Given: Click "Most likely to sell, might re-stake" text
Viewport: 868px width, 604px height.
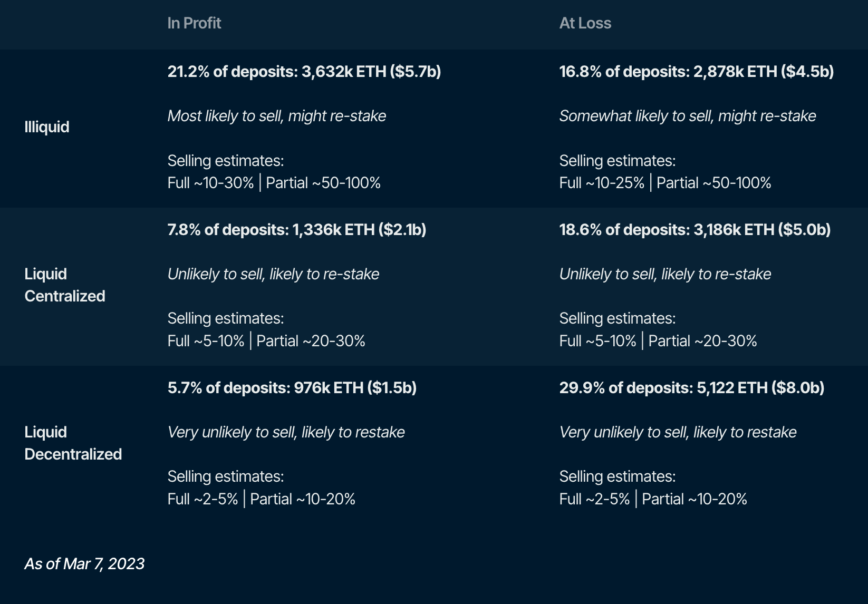Looking at the screenshot, I should click(276, 116).
